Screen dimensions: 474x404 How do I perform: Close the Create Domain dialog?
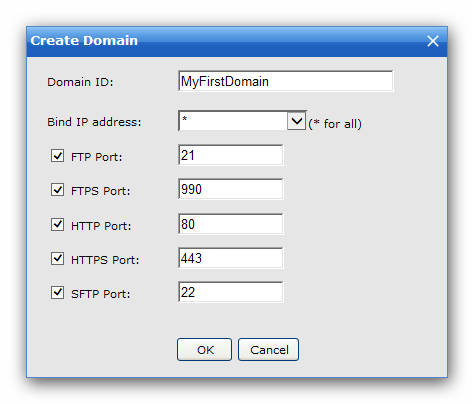point(433,41)
